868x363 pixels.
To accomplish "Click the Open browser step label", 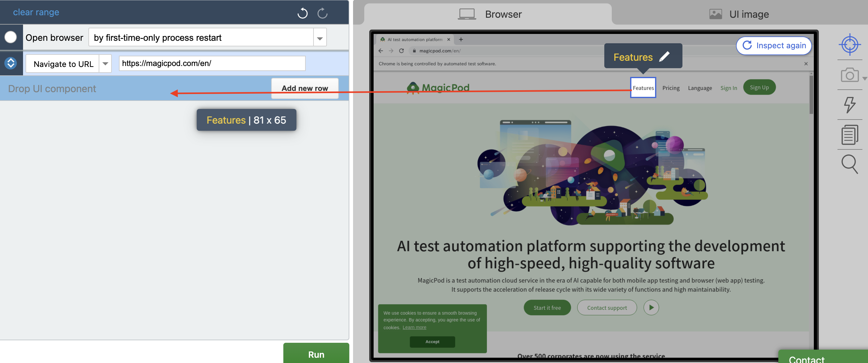I will click(54, 38).
